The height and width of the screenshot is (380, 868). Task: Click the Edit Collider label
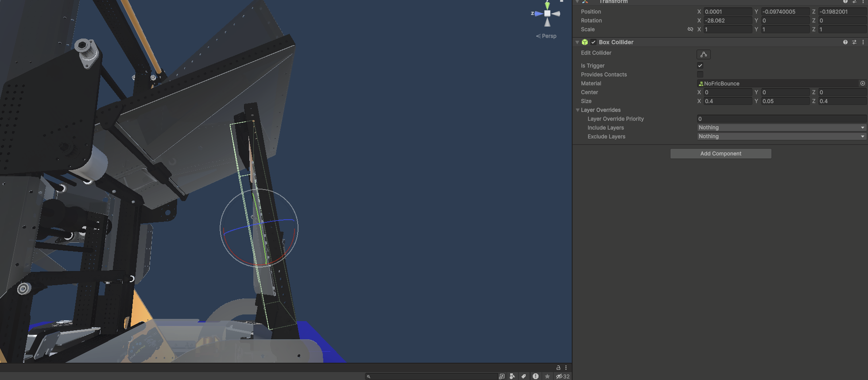(596, 53)
